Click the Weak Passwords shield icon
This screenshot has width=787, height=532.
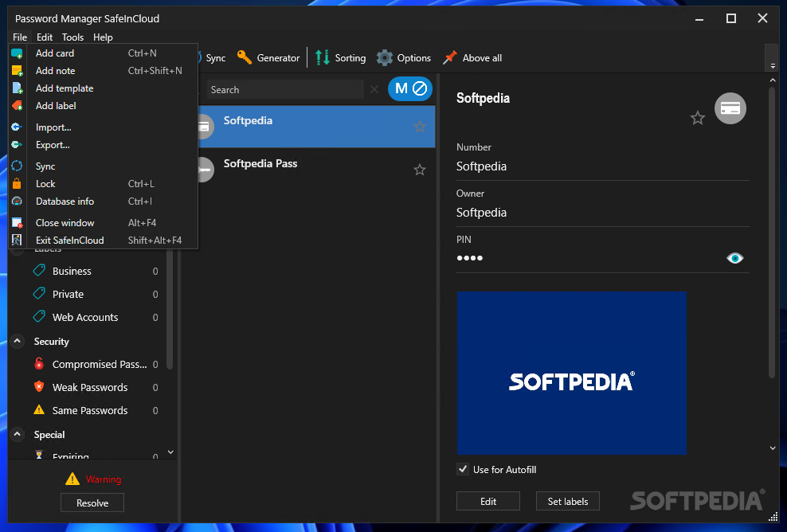(39, 387)
